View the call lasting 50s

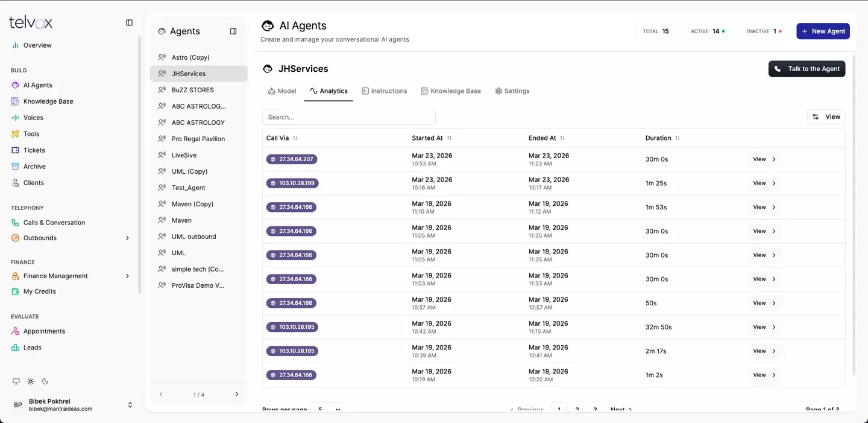(x=764, y=303)
